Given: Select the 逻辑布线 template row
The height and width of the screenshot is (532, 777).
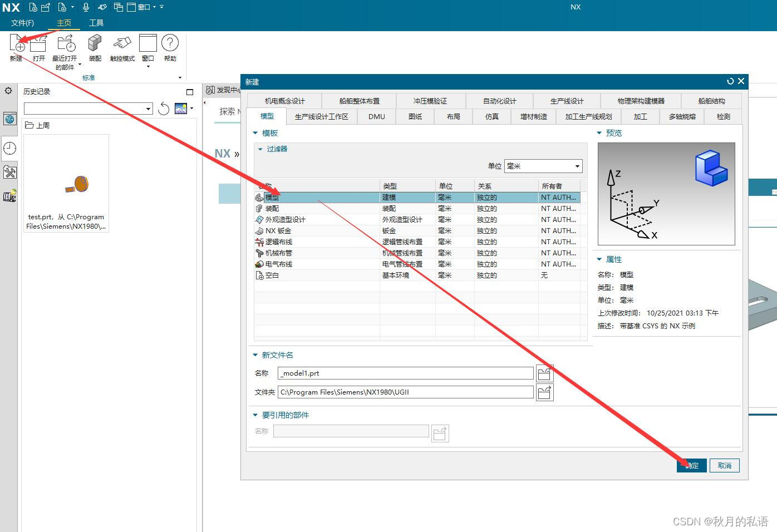Looking at the screenshot, I should pos(417,242).
